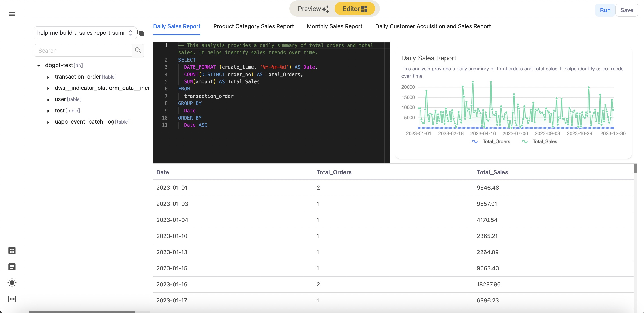Screen dimensions: 644x313
Task: Toggle Total_Orders series in chart legend
Action: pyautogui.click(x=491, y=141)
